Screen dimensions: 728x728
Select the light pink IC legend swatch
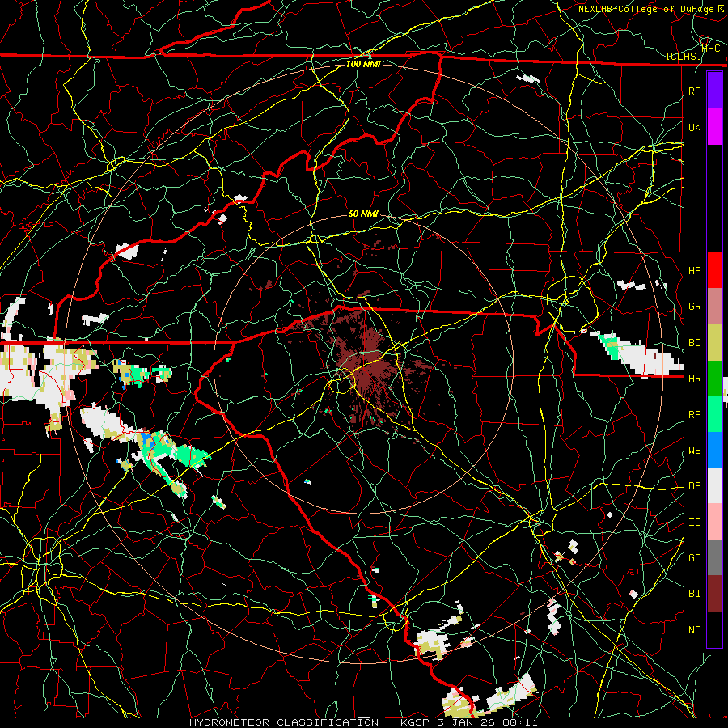pyautogui.click(x=714, y=522)
